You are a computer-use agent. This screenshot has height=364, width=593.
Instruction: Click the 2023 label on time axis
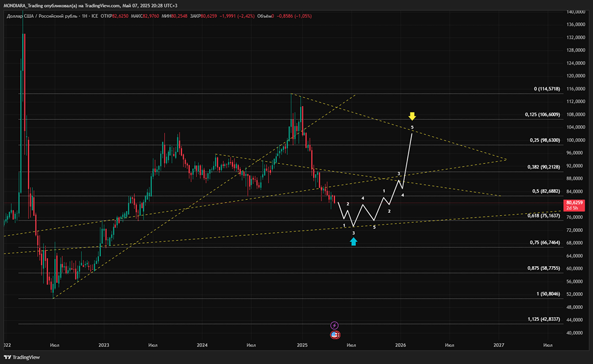[104, 345]
